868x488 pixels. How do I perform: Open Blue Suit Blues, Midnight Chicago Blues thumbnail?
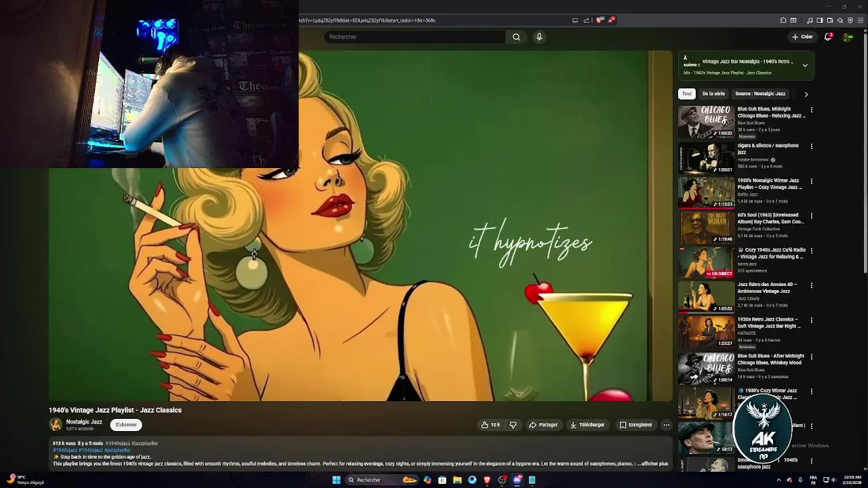(x=706, y=122)
